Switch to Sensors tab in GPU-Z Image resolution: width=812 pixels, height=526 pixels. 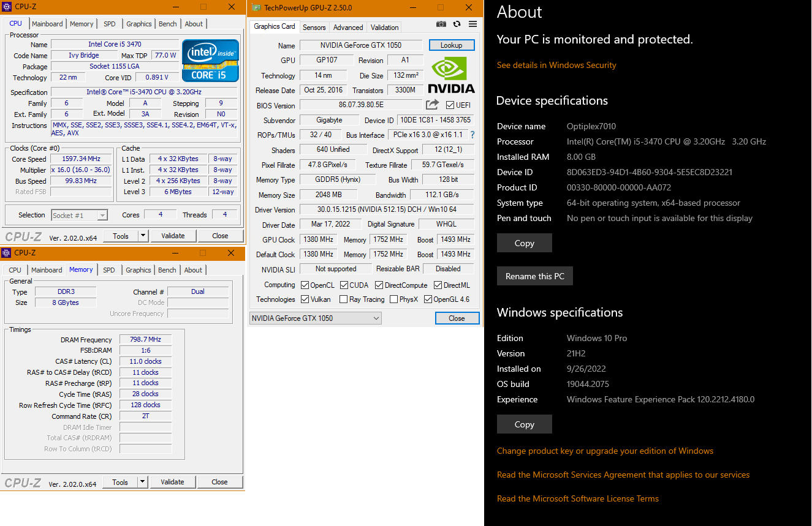(314, 28)
